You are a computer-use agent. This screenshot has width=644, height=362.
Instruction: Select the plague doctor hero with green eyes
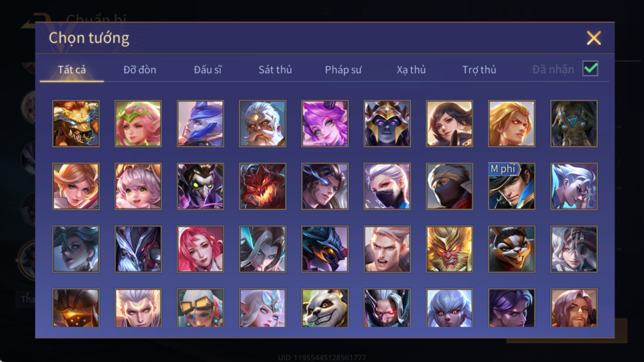coord(201,187)
